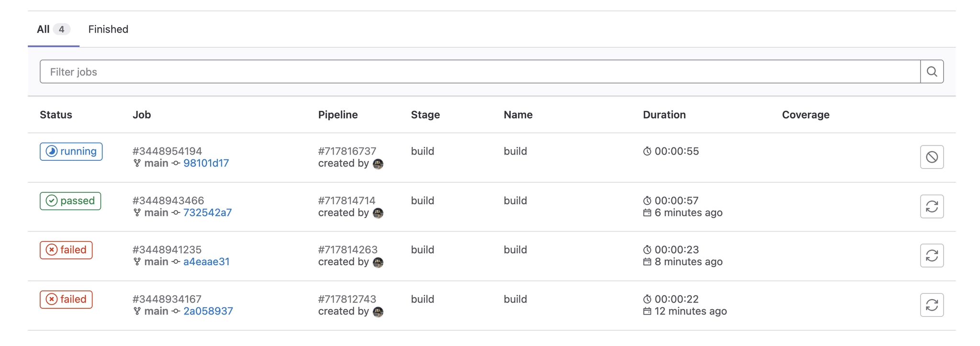The width and height of the screenshot is (980, 346).
Task: Switch to the Finished tab
Action: [x=108, y=29]
